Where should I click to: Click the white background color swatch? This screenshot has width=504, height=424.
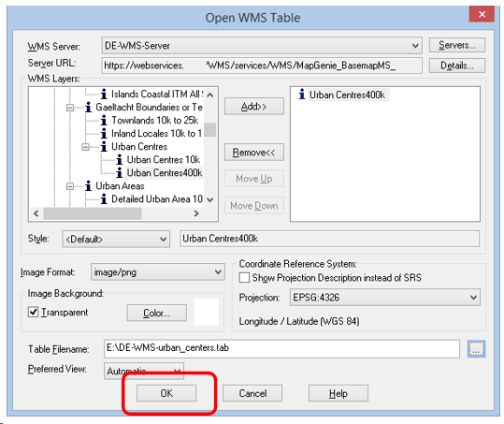click(x=207, y=312)
